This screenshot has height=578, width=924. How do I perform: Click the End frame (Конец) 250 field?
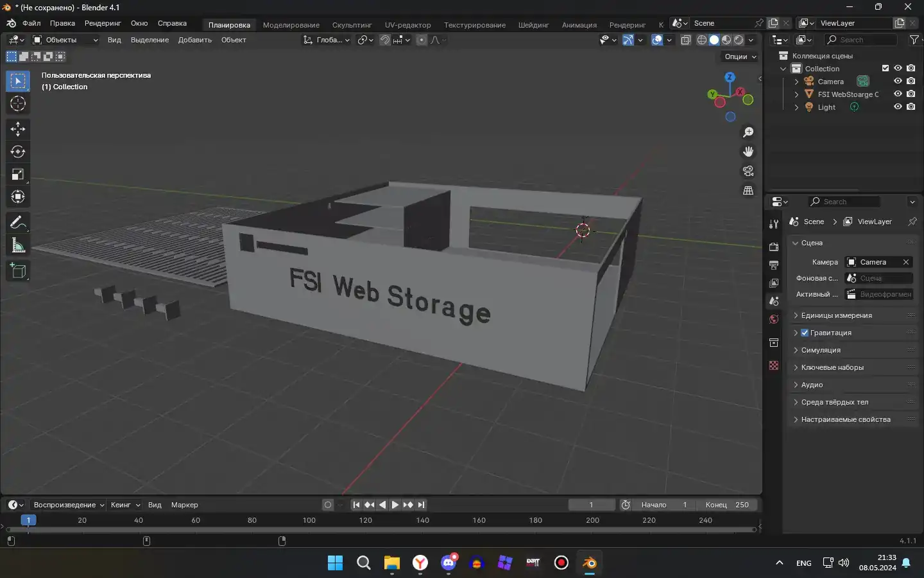click(727, 505)
